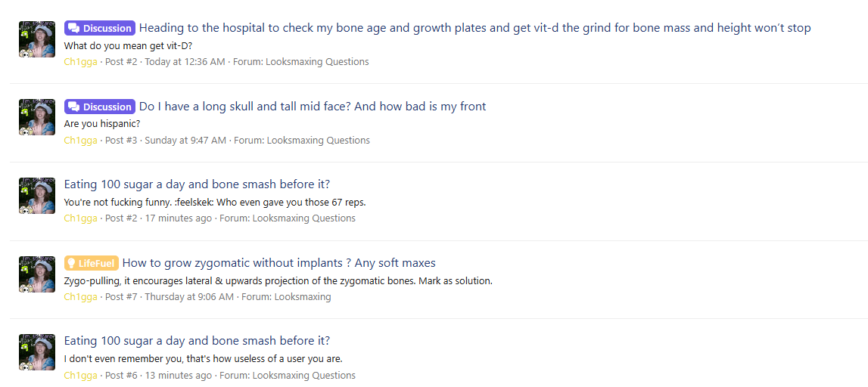The image size is (868, 387).
Task: Click the LifeFuel tag with lightbulb icon
Action: [x=92, y=263]
